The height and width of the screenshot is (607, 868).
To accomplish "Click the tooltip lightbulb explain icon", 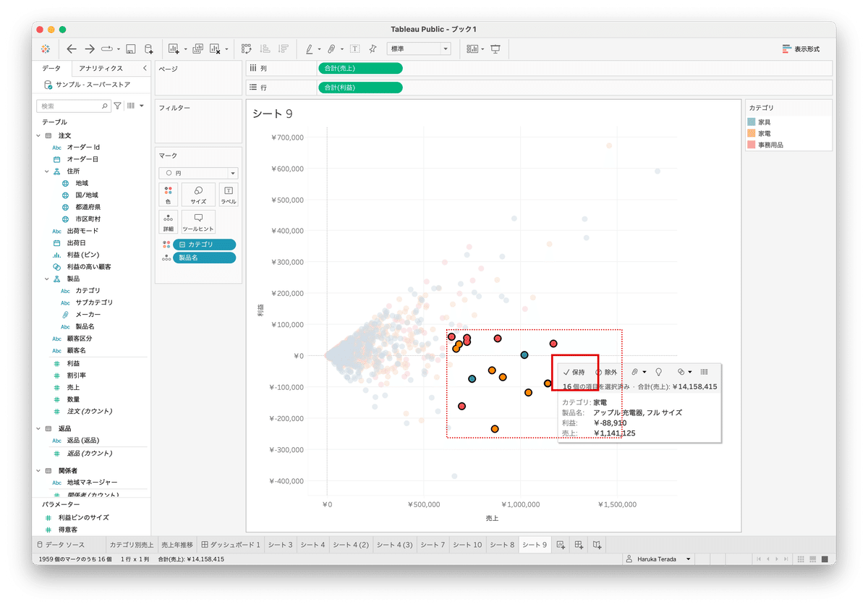I will (x=658, y=372).
